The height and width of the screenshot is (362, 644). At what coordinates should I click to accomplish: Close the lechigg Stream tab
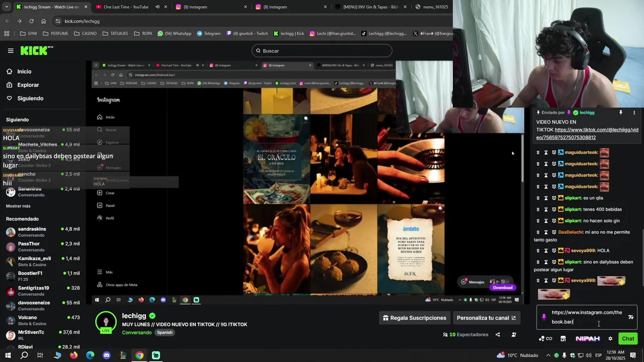coord(86,7)
